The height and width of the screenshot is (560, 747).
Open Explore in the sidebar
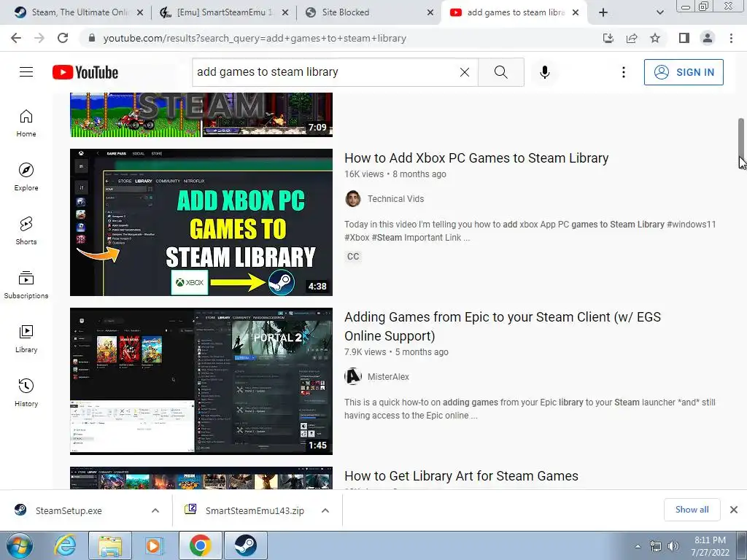tap(26, 176)
